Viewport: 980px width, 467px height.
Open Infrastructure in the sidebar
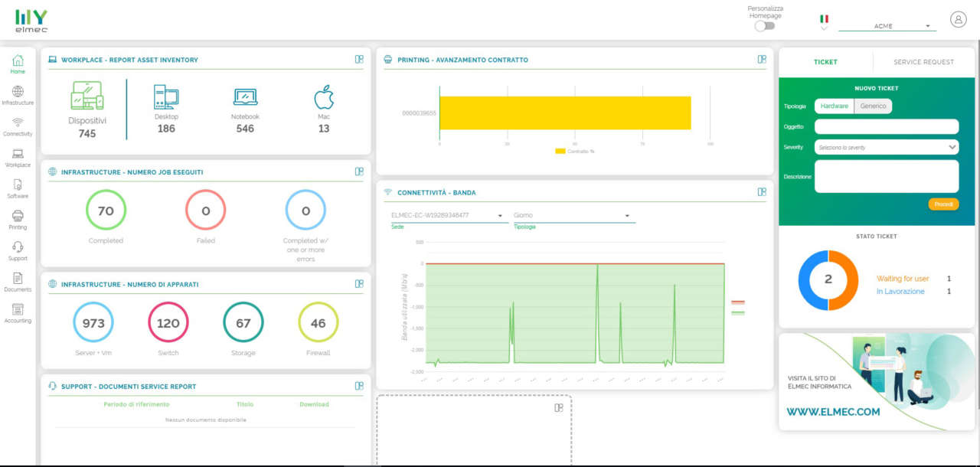18,95
